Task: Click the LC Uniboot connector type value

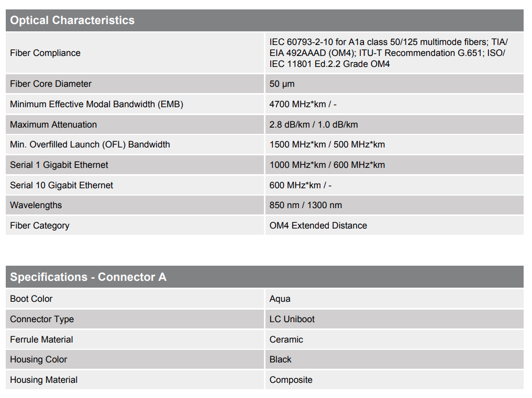Action: tap(292, 319)
